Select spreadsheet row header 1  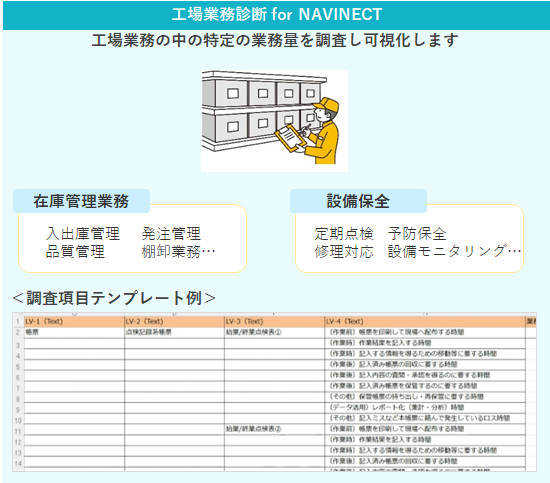point(18,322)
